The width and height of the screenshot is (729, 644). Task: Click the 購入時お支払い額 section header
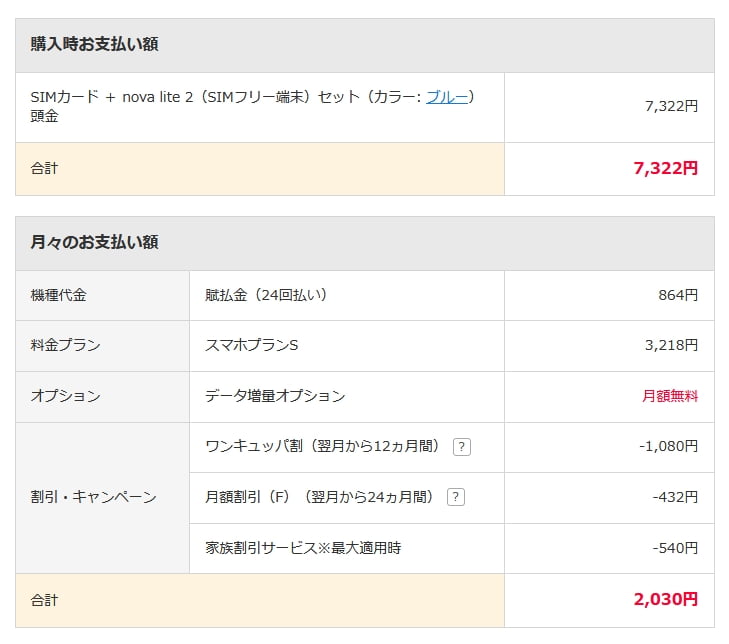(95, 44)
